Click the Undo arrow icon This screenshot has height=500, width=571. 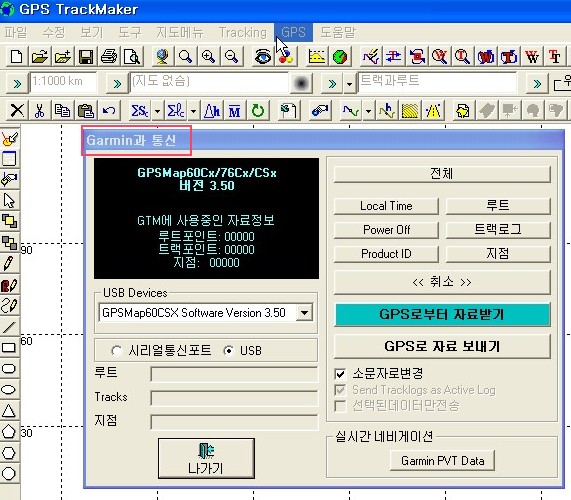109,110
